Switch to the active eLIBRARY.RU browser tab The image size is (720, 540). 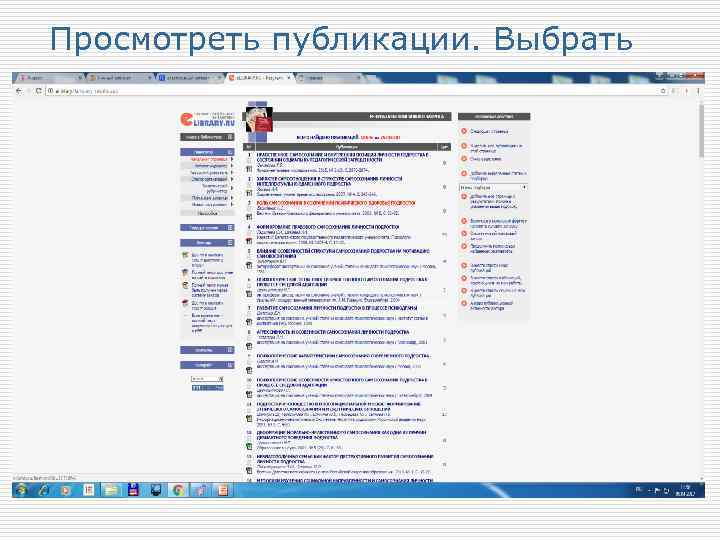259,78
